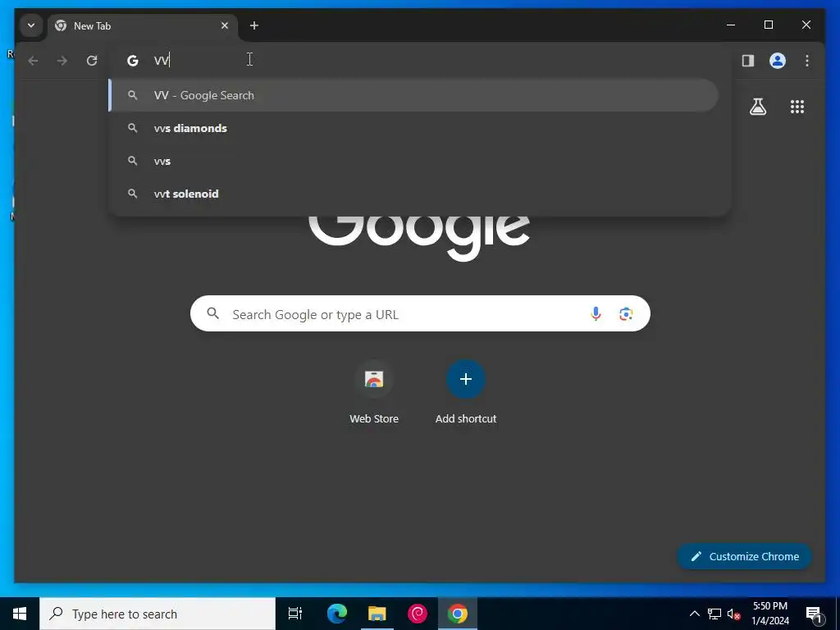Open the Google apps grid
Image resolution: width=840 pixels, height=630 pixels.
(x=797, y=107)
